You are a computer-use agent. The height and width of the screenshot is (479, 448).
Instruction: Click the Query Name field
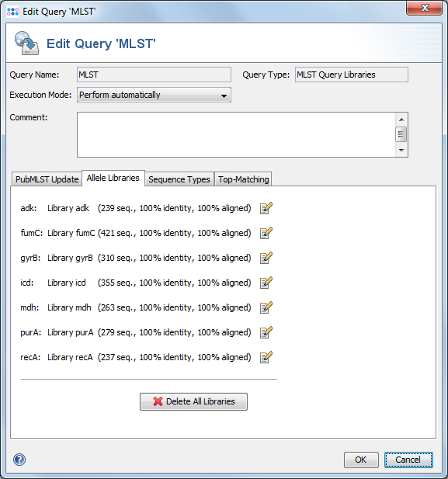coord(154,75)
